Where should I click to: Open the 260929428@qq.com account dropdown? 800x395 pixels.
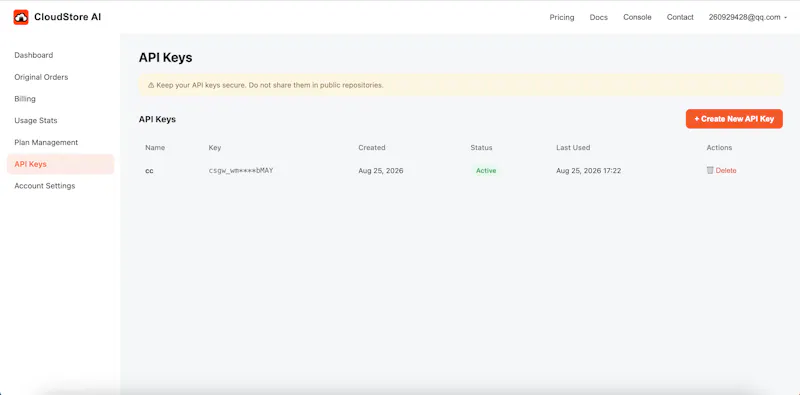(x=747, y=17)
